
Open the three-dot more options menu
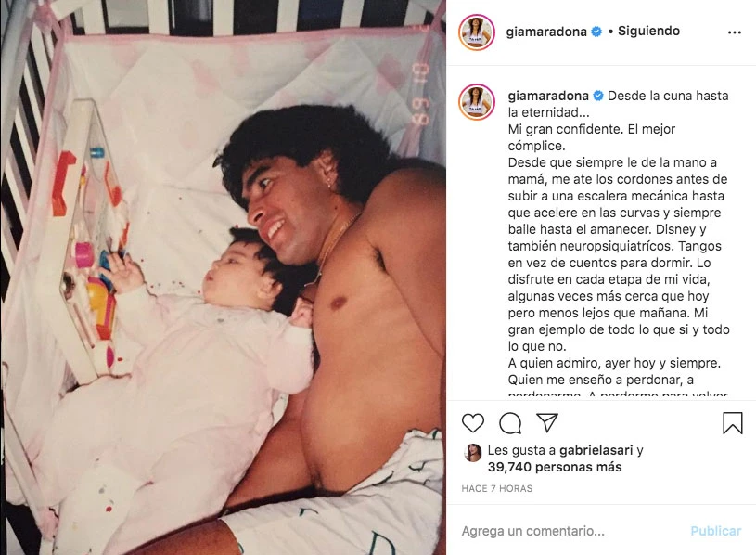coord(735,32)
